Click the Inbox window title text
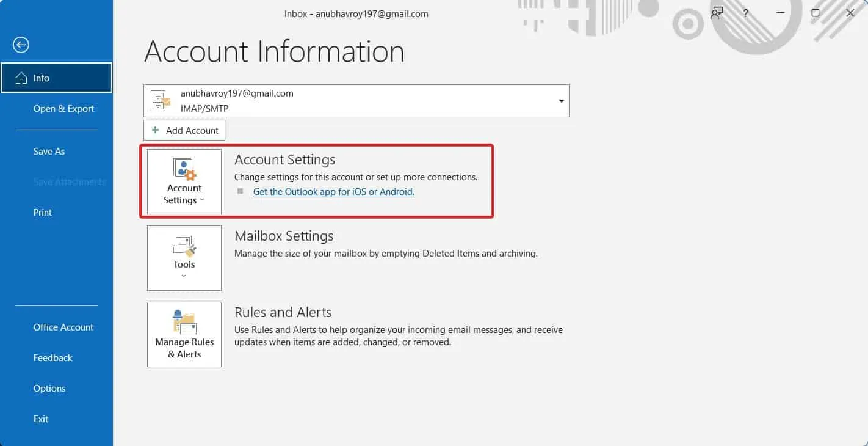 [x=356, y=13]
